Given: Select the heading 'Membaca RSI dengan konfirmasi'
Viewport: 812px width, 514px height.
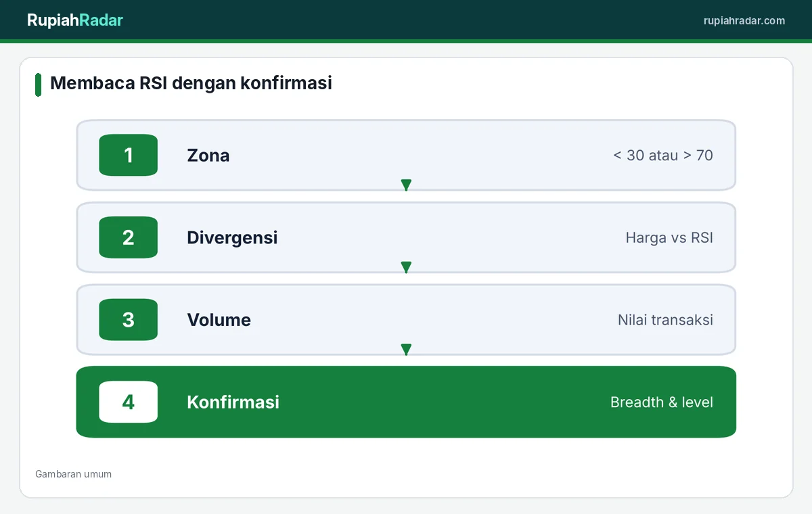Looking at the screenshot, I should [x=191, y=83].
